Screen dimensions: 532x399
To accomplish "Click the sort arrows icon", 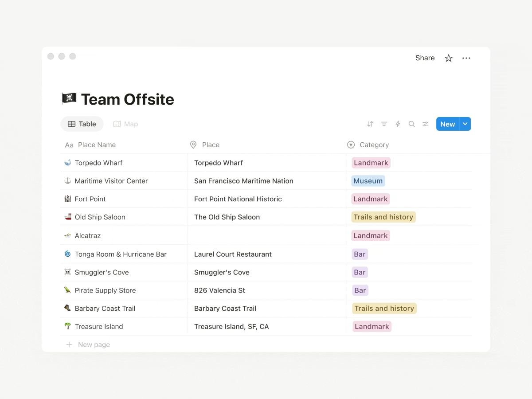I will tap(370, 124).
